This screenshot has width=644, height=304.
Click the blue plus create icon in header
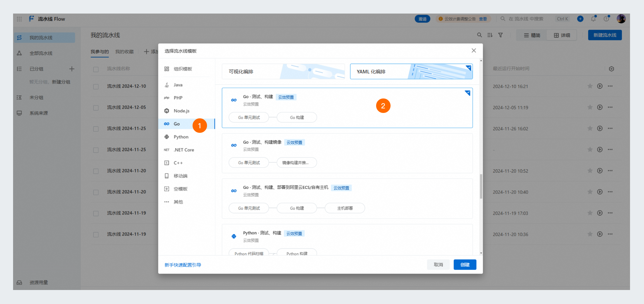point(580,19)
